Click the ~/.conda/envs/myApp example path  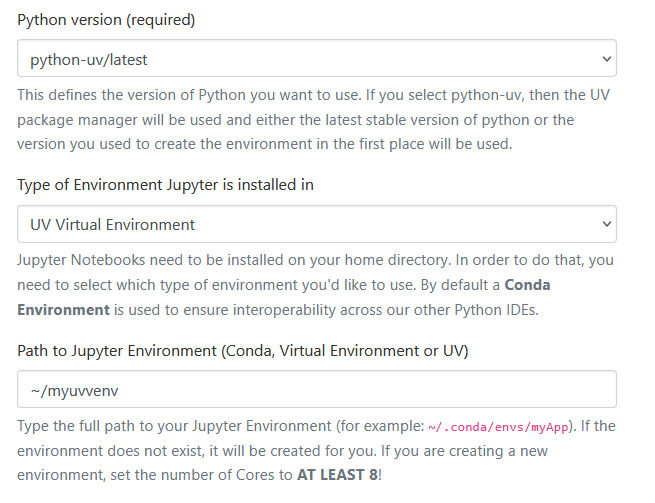pos(498,427)
